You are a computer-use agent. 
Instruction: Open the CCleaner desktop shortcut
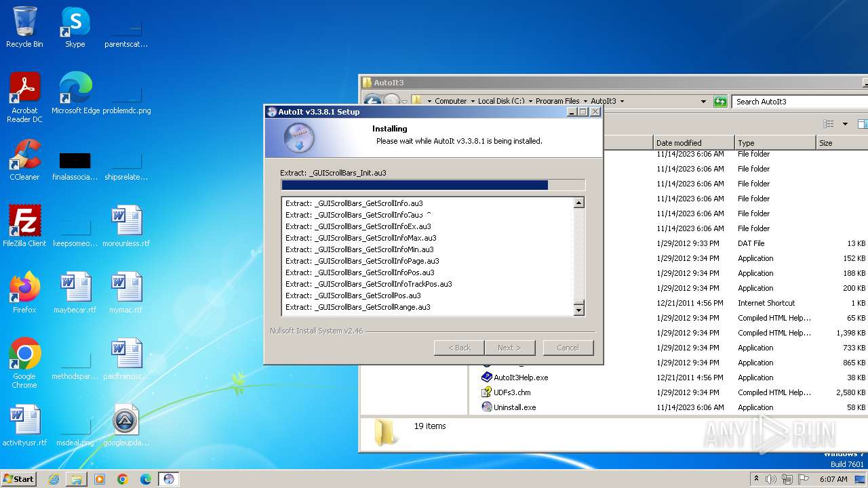pos(24,160)
